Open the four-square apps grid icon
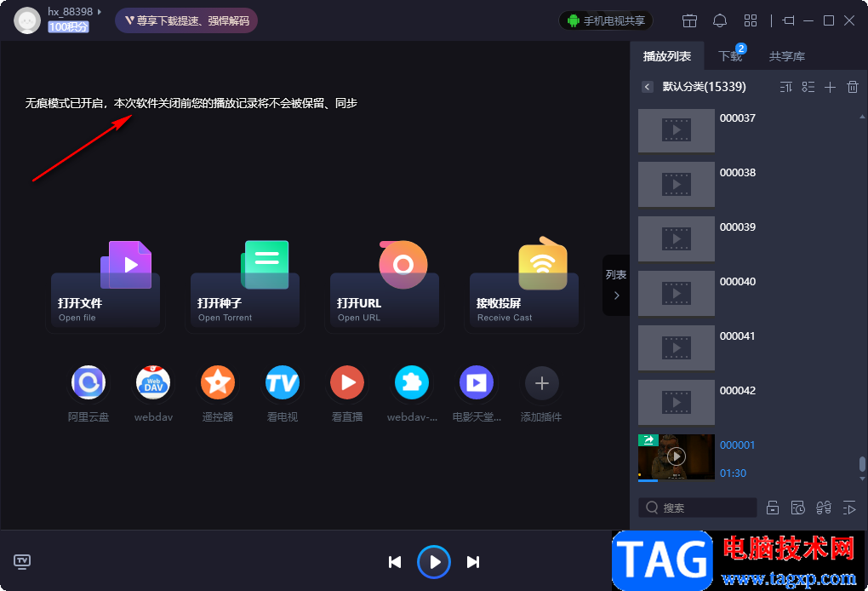Screen dimensions: 868x591 pyautogui.click(x=750, y=20)
